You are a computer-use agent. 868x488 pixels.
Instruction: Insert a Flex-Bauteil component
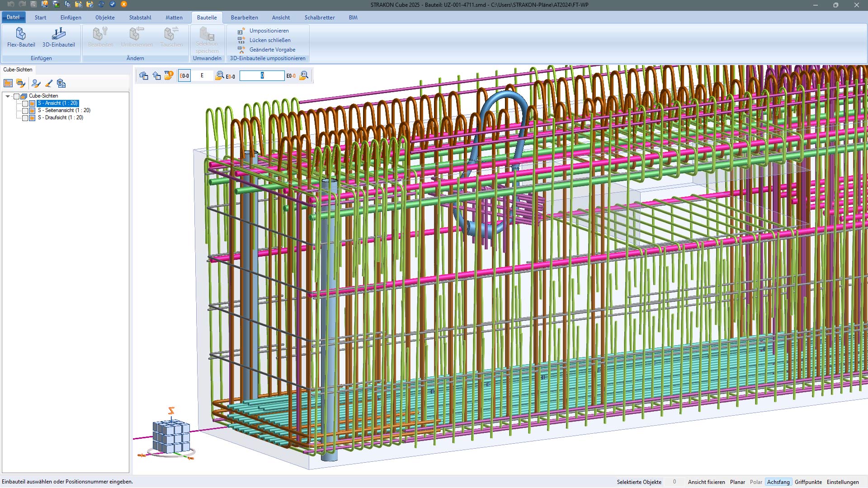click(21, 38)
